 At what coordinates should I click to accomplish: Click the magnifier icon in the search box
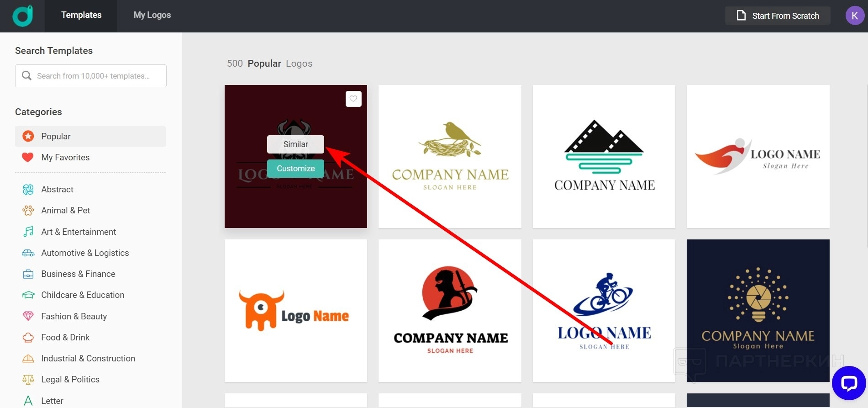click(x=27, y=75)
